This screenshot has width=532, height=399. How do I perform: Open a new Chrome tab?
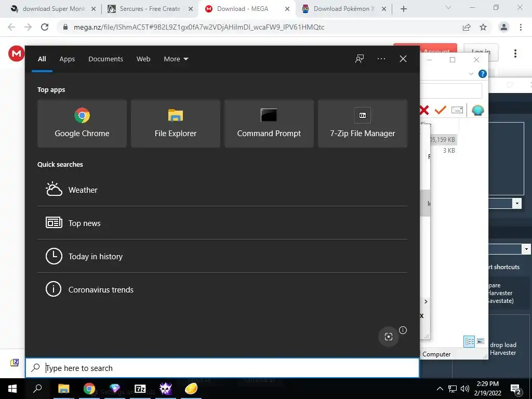click(x=403, y=9)
